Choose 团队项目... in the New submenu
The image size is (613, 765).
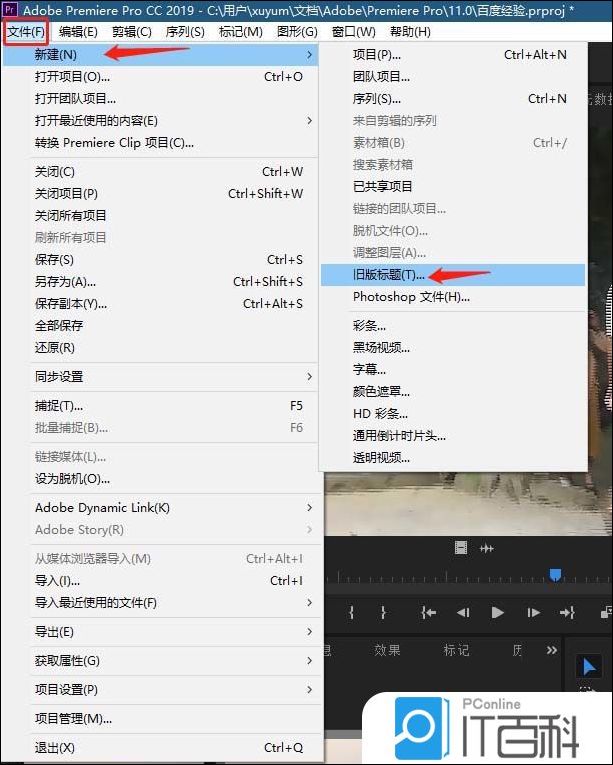pos(453,77)
